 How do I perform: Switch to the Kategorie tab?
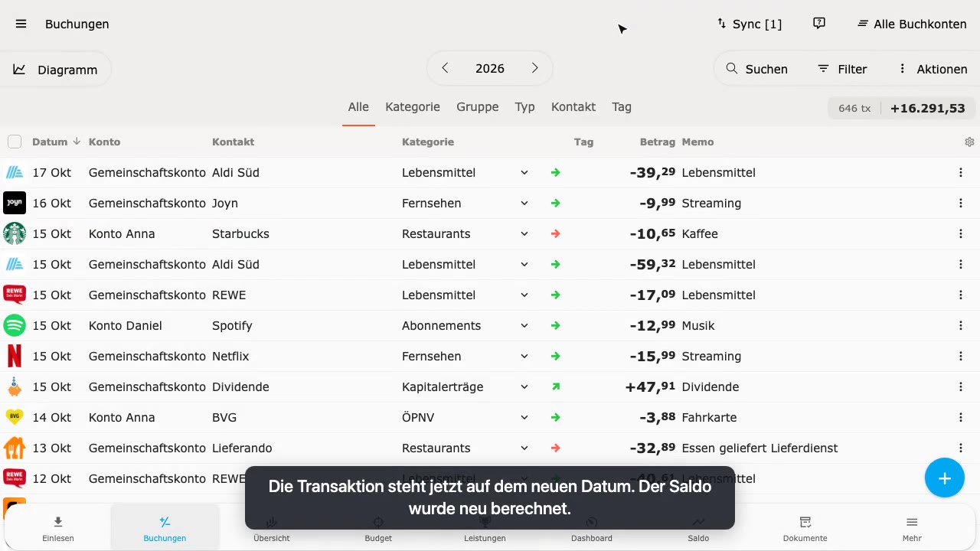(413, 107)
